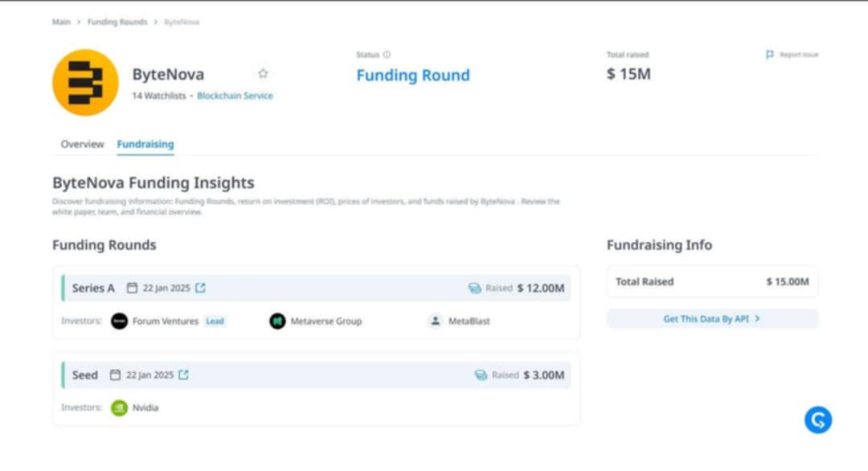The image size is (868, 471).
Task: Click the Series A raised coins icon
Action: tap(475, 288)
